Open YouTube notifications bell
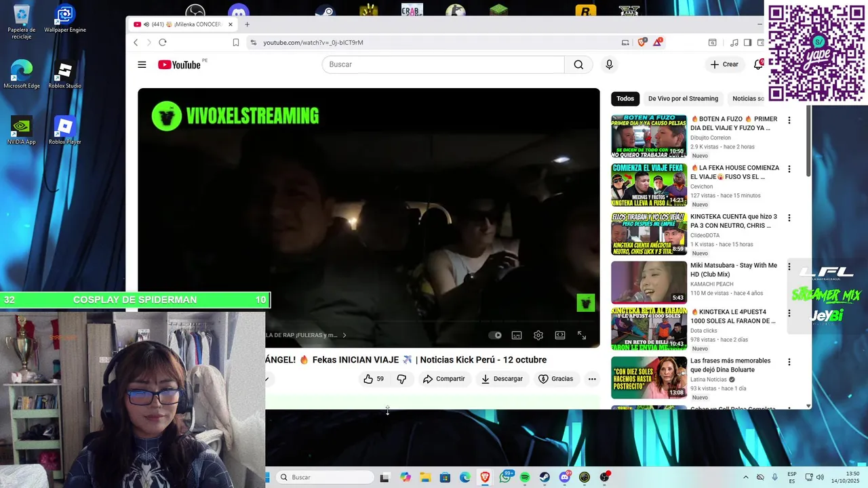This screenshot has height=488, width=868. pyautogui.click(x=758, y=64)
